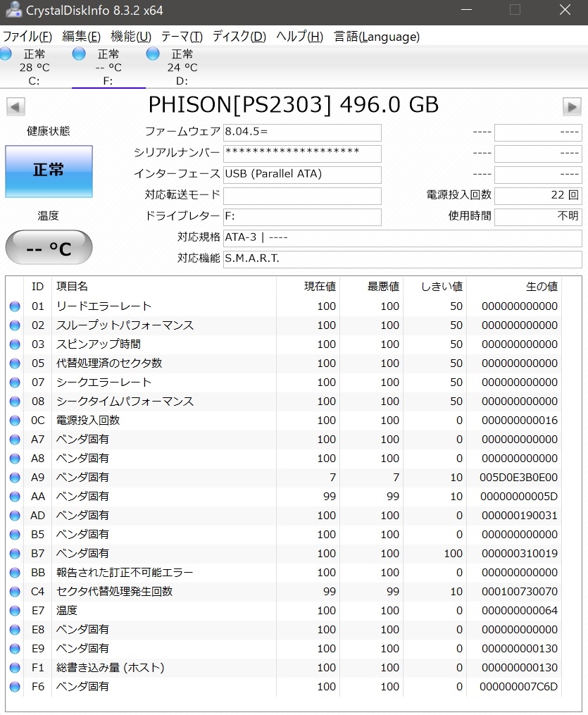The image size is (588, 715).
Task: Click status icon for 03 スピンアップ時間
Action: [15, 344]
